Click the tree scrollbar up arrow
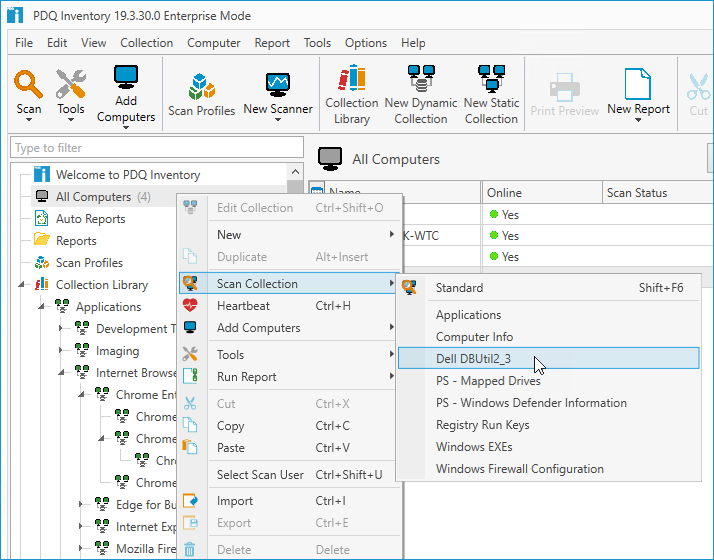This screenshot has width=714, height=560. (x=295, y=172)
